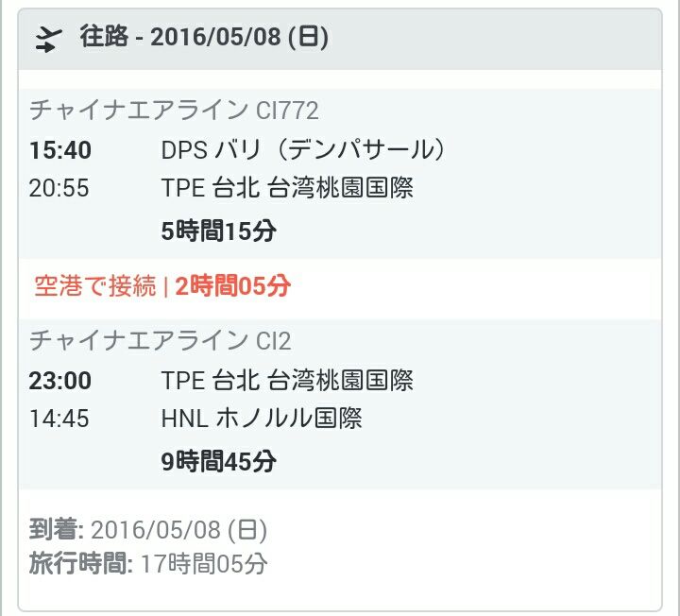Click the 15:40 departure time
Viewport: 680px width, 616px height.
[60, 149]
